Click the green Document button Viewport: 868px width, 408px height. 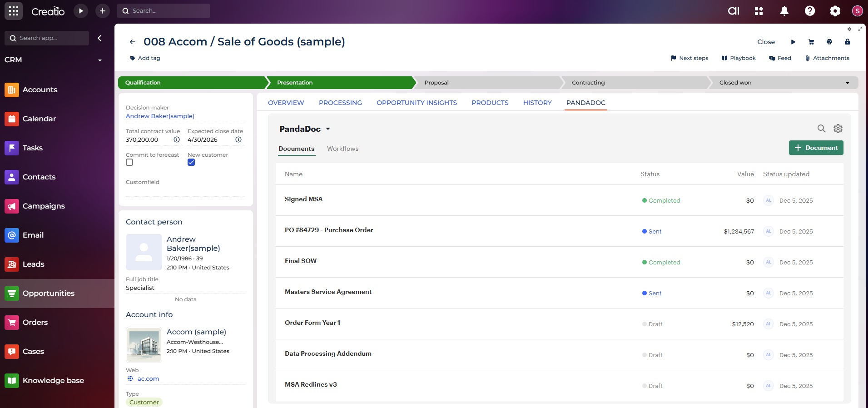816,148
